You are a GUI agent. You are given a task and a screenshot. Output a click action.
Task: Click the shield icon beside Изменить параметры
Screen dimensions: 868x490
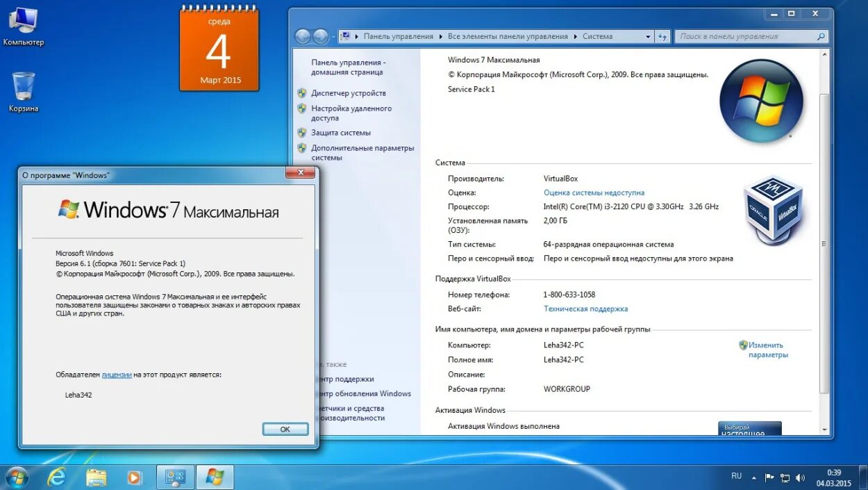point(743,345)
